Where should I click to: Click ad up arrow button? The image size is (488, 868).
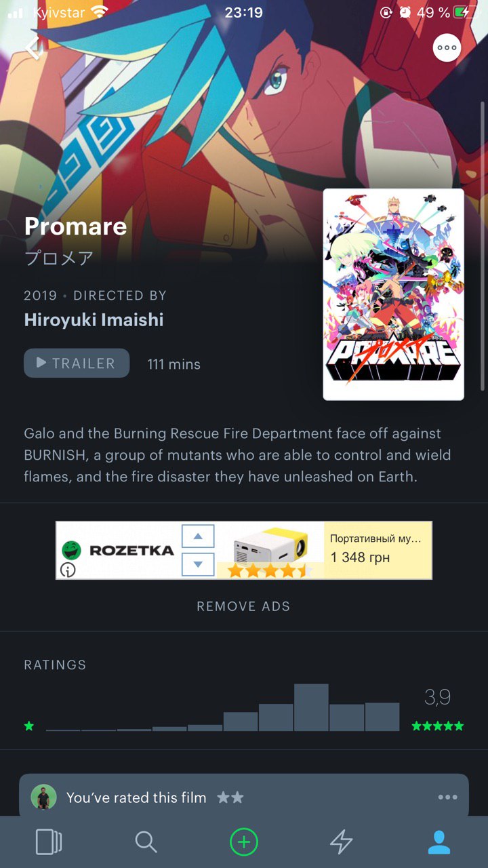point(198,536)
